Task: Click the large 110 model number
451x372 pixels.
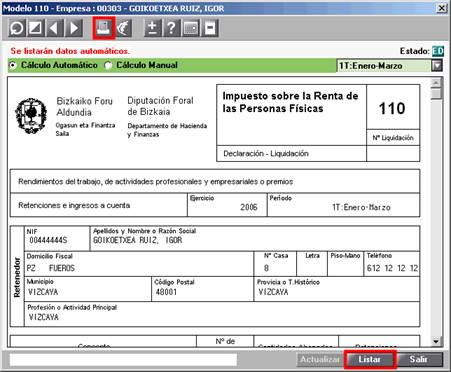Action: pos(392,108)
